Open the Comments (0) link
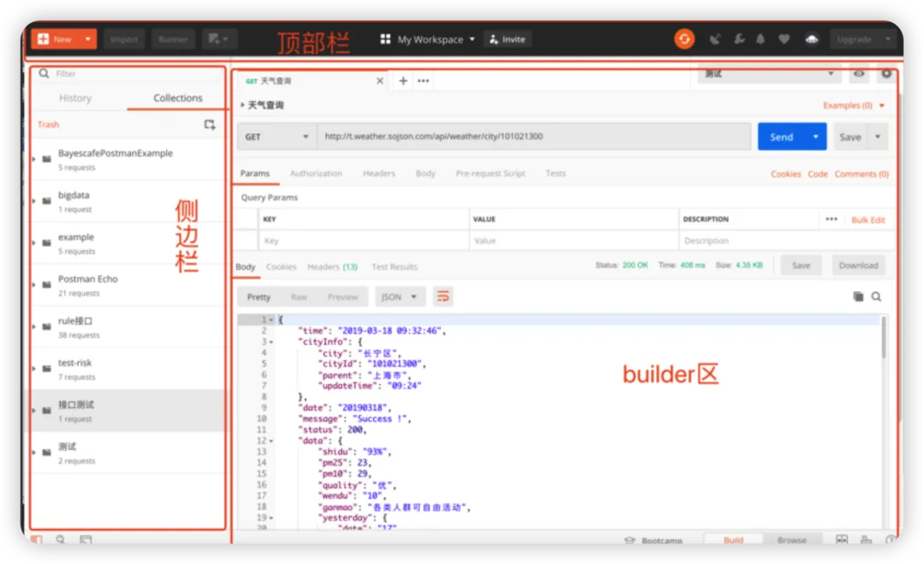Screen dimensions: 924x564 click(861, 174)
